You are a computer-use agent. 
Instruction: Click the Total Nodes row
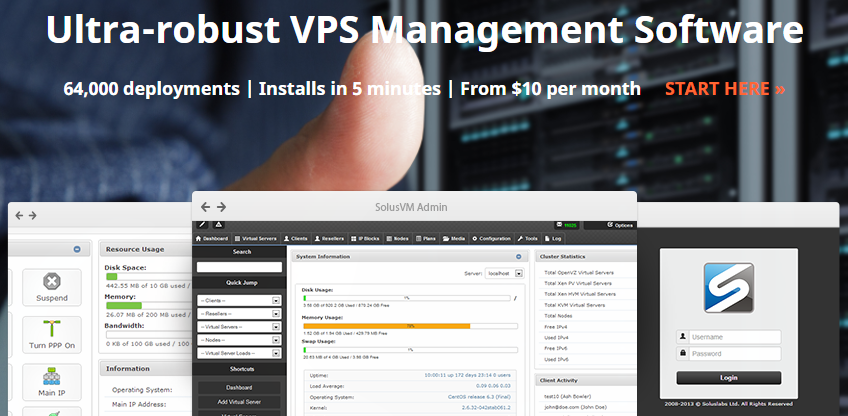click(586, 316)
